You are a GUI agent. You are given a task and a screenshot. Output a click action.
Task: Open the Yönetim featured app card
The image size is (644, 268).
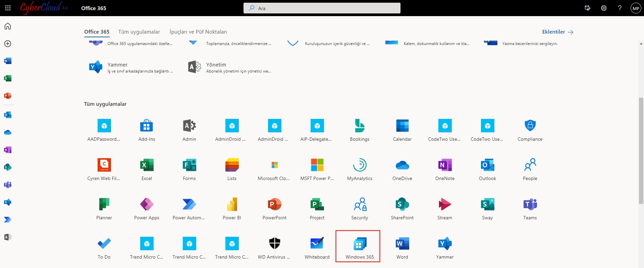coord(229,67)
